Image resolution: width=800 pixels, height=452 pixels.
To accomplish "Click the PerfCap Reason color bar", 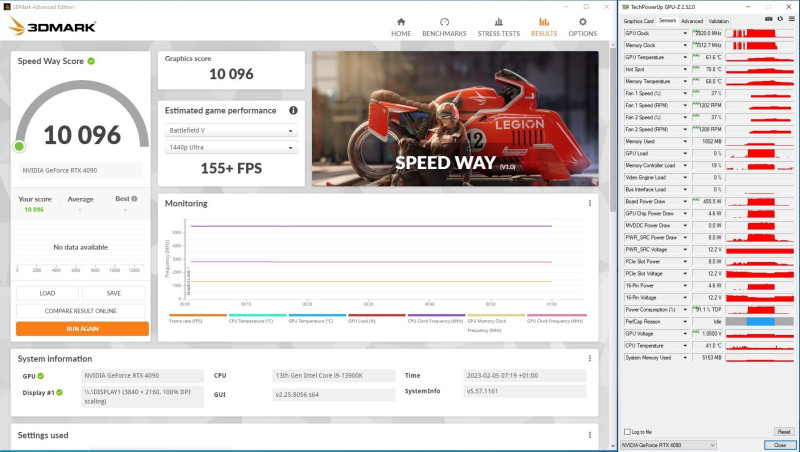I will (x=760, y=322).
